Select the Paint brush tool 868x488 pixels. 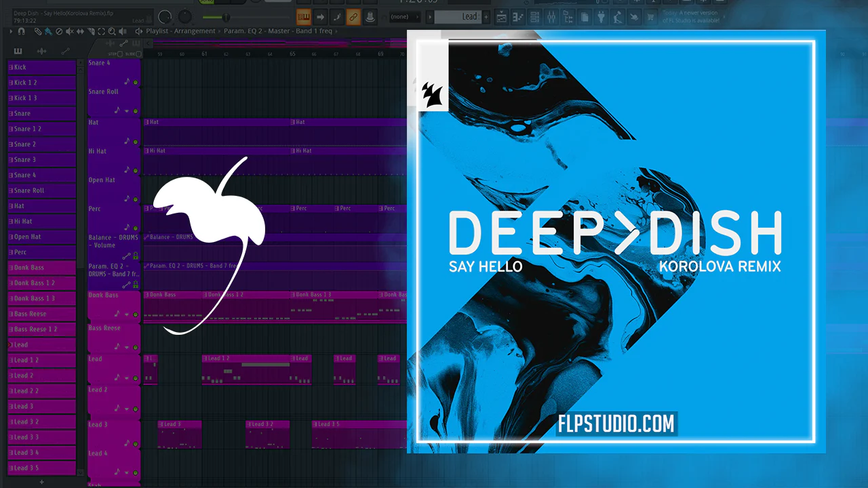[x=48, y=31]
